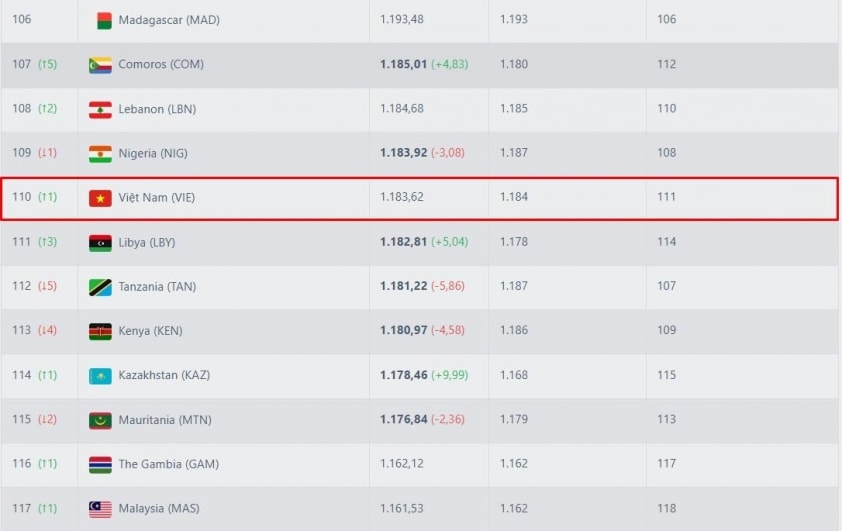This screenshot has width=842, height=531.
Task: Click the Malaysia flag icon
Action: (100, 509)
